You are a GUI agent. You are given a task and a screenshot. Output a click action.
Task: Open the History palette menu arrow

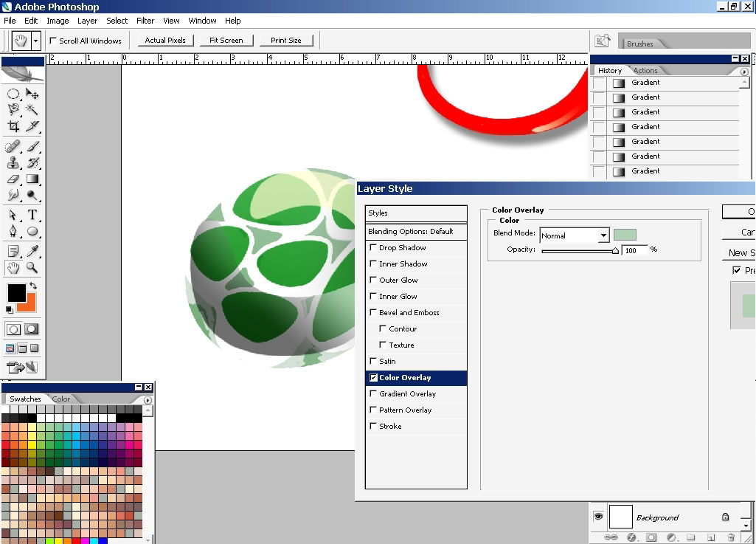744,71
